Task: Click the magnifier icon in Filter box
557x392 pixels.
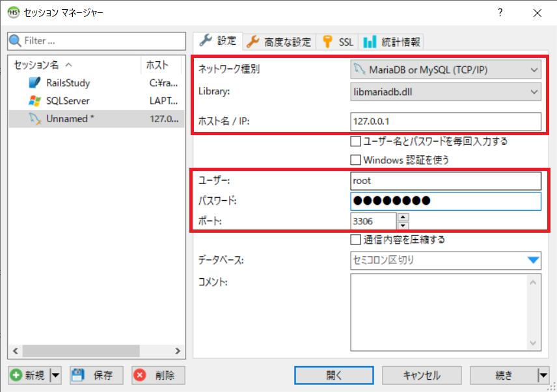Action: click(15, 41)
